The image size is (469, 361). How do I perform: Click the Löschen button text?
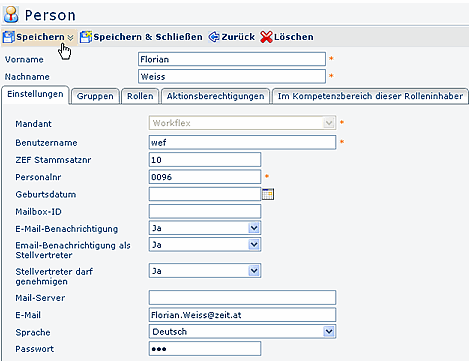[294, 37]
